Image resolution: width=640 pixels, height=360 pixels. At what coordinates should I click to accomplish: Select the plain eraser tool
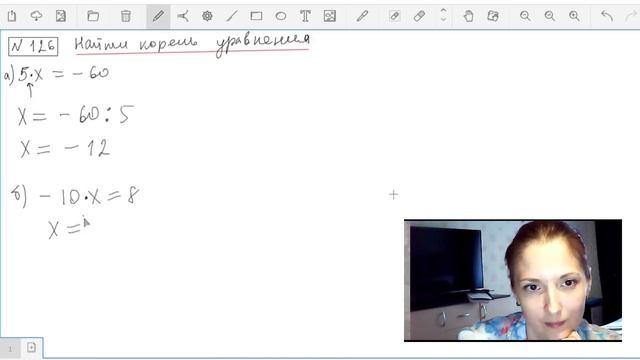(419, 16)
